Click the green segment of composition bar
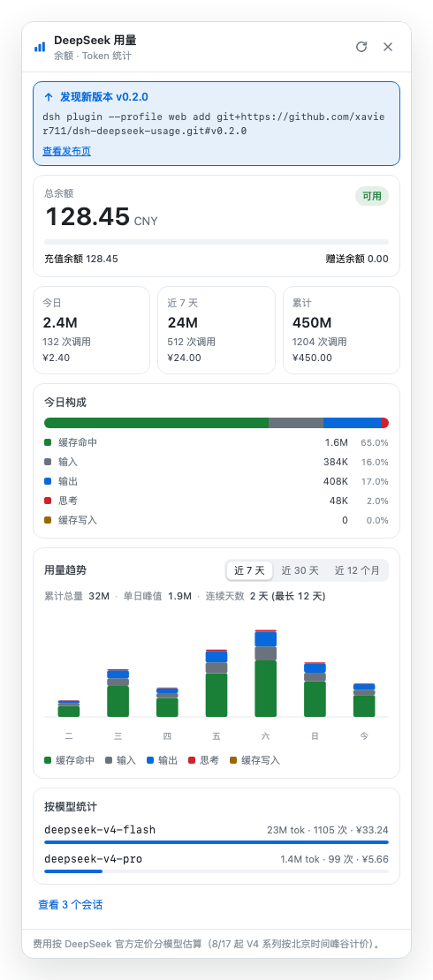Viewport: 433px width, 980px height. (x=156, y=423)
